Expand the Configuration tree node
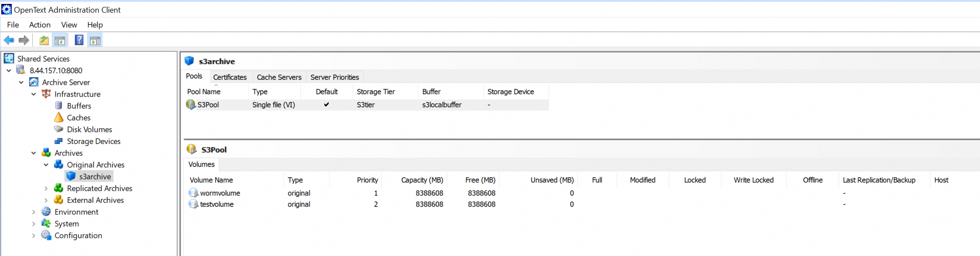 pos(34,235)
